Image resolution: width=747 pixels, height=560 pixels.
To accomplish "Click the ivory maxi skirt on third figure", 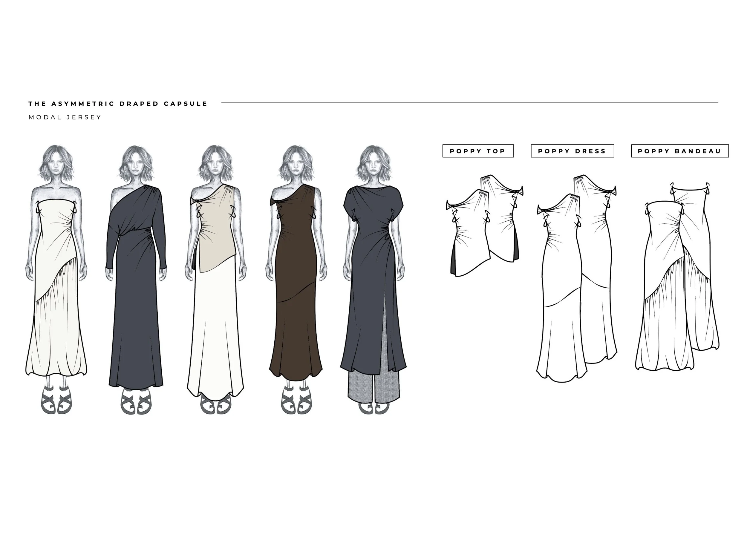I will pyautogui.click(x=216, y=331).
